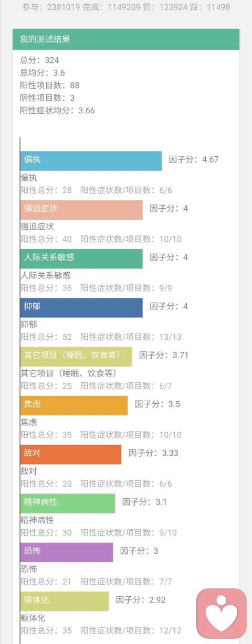Select the dark blue 抑郁 bar

81,308
